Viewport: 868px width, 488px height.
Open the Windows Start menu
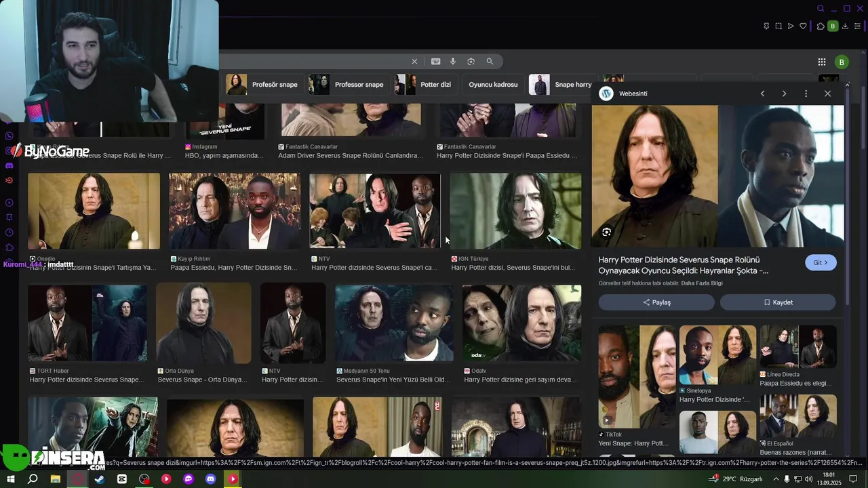(11, 479)
